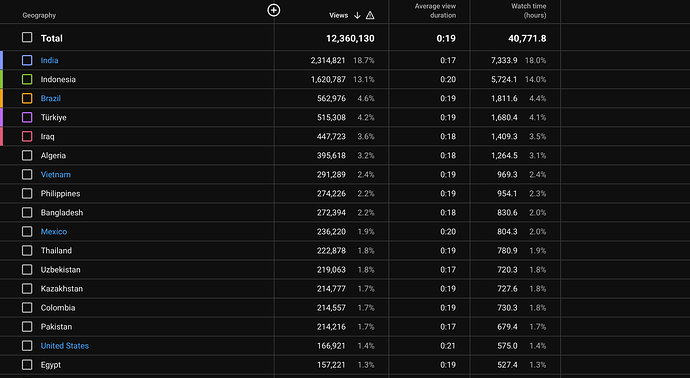Check the Mexico row checkbox

(27, 231)
